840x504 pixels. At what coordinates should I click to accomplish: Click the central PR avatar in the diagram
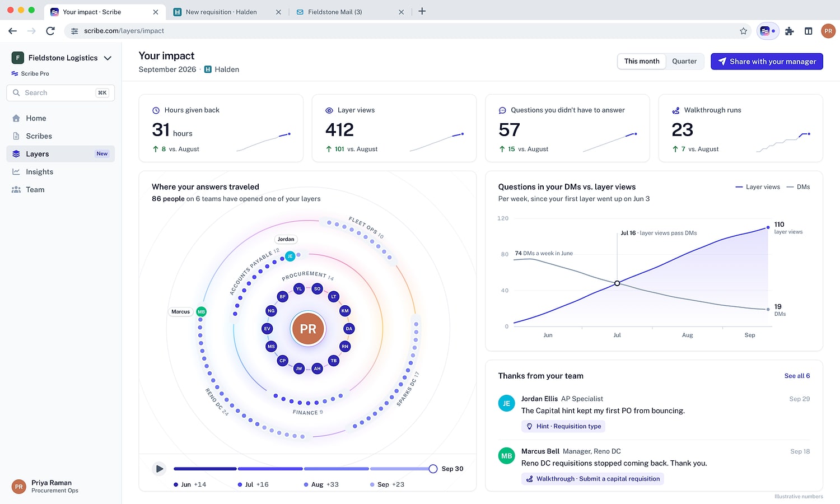308,329
